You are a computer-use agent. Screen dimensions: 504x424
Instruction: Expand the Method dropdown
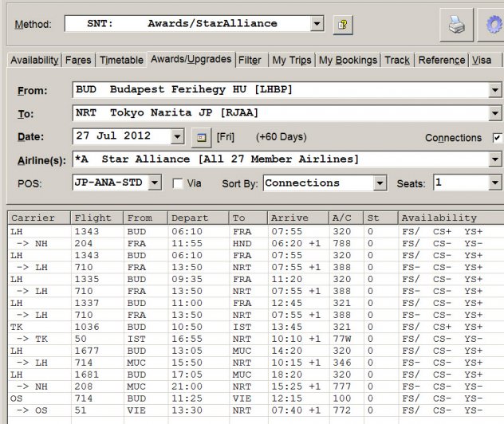[317, 24]
